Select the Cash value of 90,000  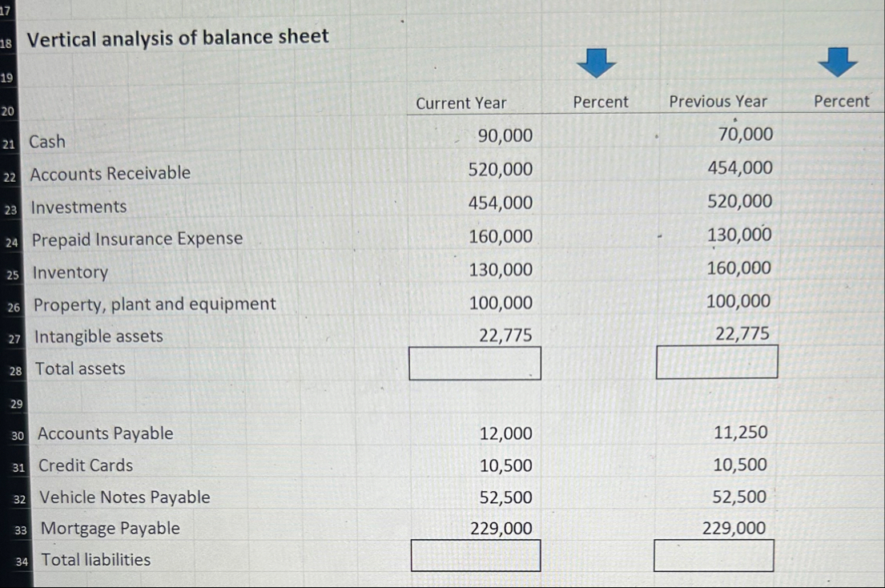click(502, 135)
